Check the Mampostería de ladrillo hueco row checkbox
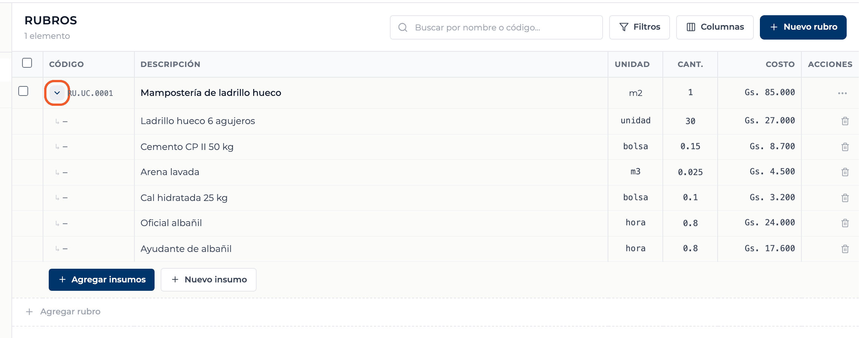868x338 pixels. 23,91
